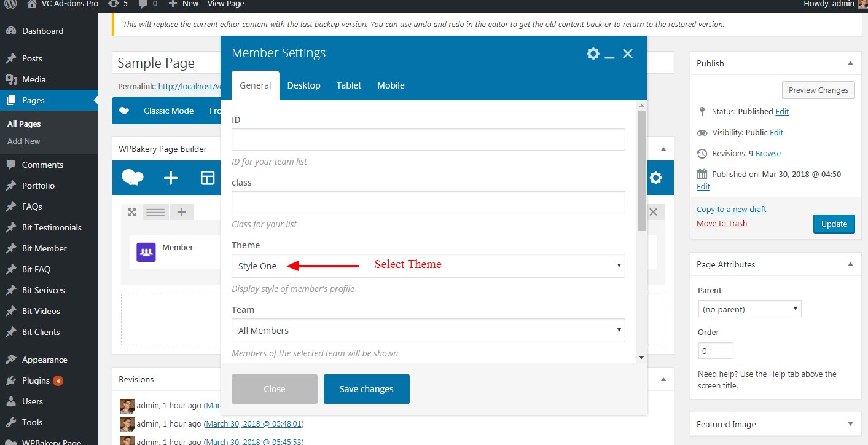Image resolution: width=868 pixels, height=445 pixels.
Task: Open the Parent page dropdown
Action: click(x=749, y=309)
